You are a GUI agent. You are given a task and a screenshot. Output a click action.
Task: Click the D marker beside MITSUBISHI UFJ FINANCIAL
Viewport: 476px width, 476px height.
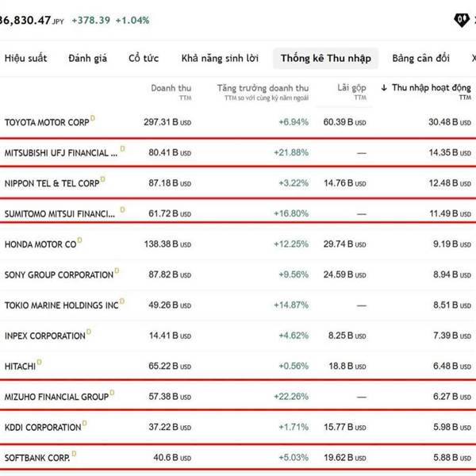click(x=123, y=149)
